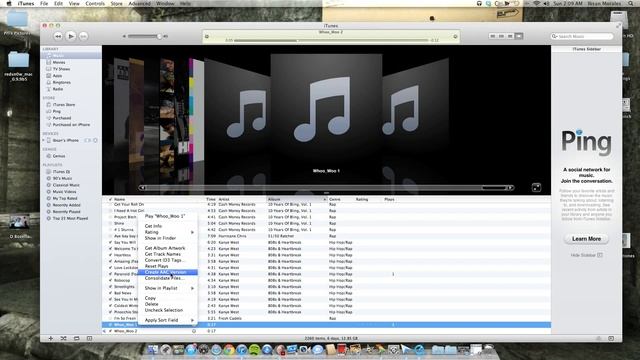640x360 pixels.
Task: Open Ringtones in the sidebar
Action: coord(61,82)
